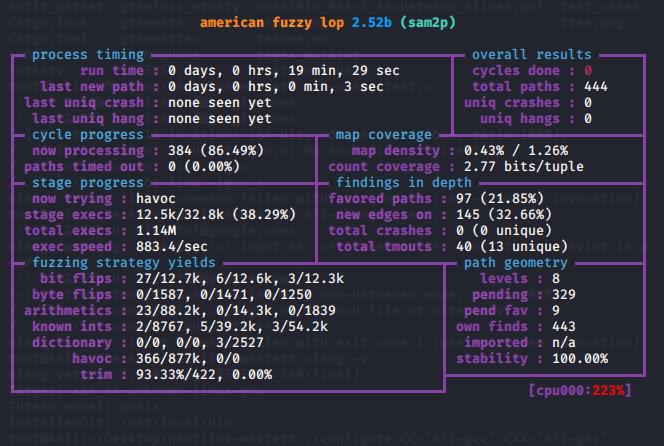Click the cpu000 223% load indicator
Screen dimensions: 664x446
pos(580,391)
